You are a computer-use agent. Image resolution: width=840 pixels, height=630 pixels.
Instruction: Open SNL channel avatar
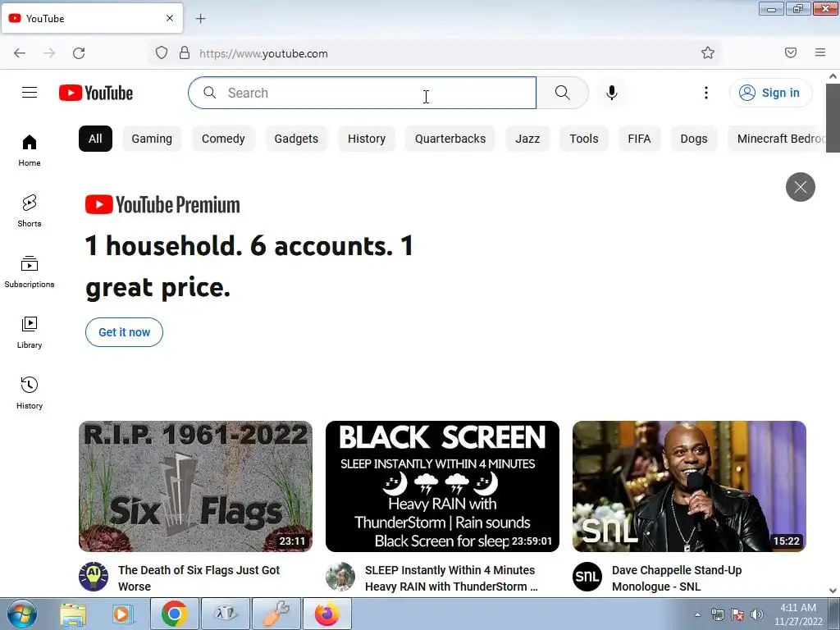coord(587,577)
